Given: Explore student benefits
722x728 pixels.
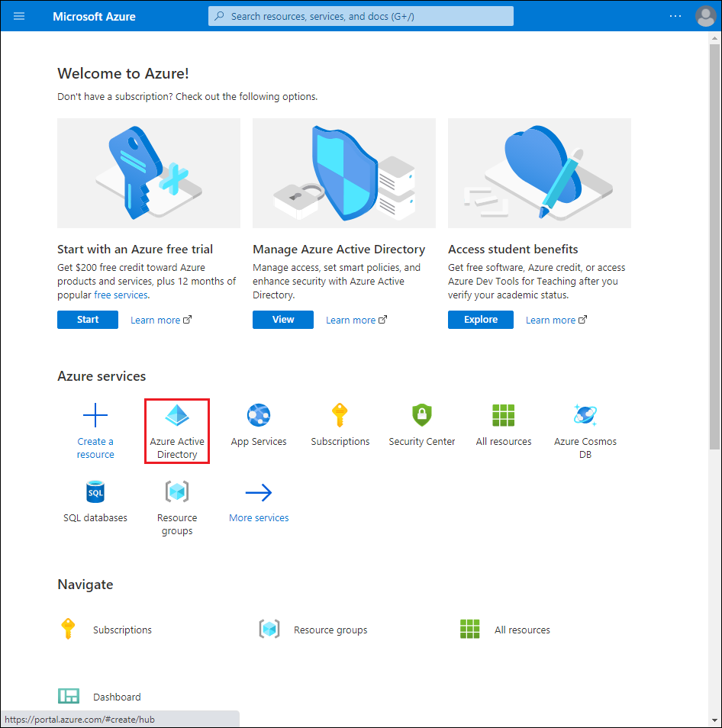Looking at the screenshot, I should (x=480, y=319).
